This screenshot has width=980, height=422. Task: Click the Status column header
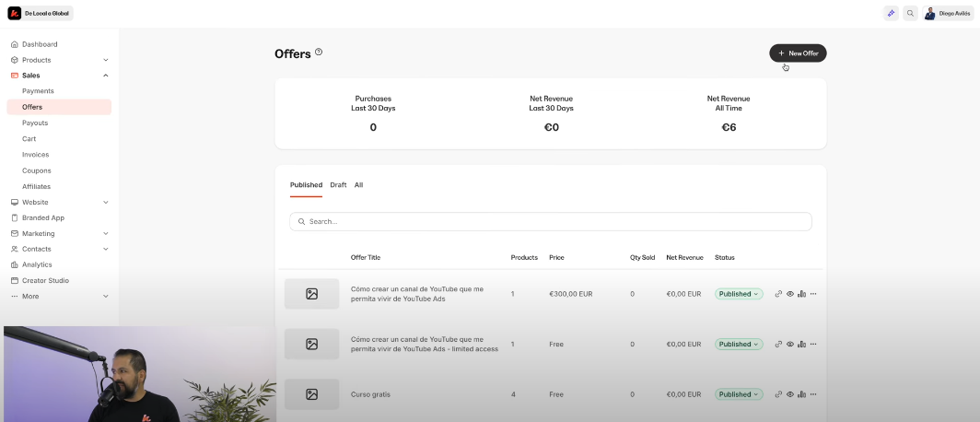(x=725, y=258)
